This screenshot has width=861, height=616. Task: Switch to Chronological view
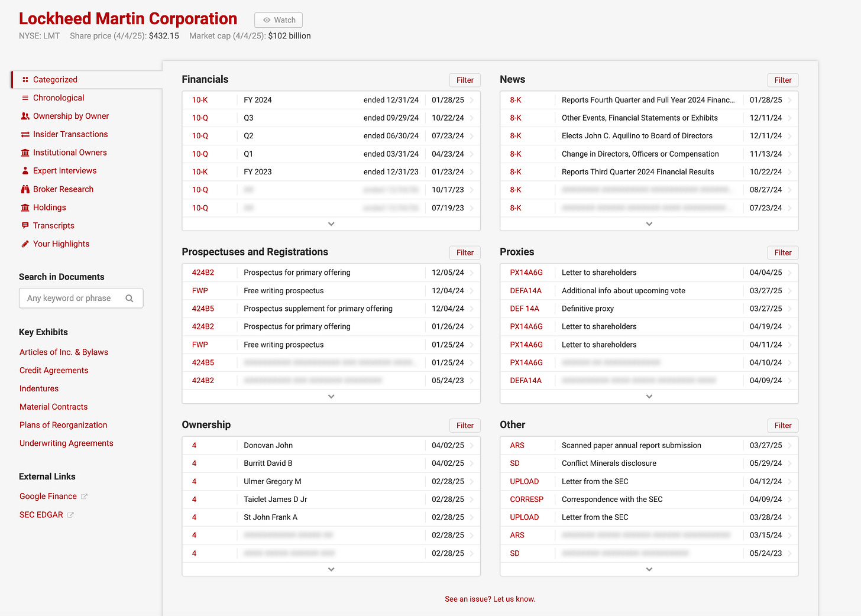[59, 98]
